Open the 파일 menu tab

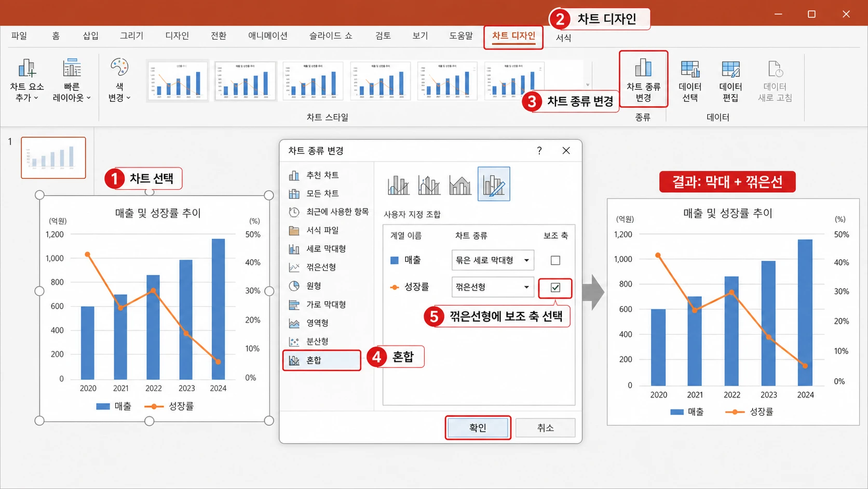click(19, 36)
